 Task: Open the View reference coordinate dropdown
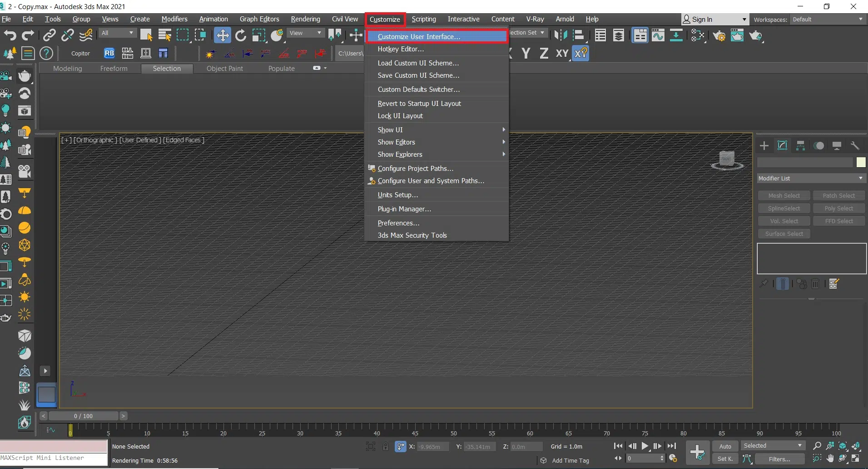[306, 33]
